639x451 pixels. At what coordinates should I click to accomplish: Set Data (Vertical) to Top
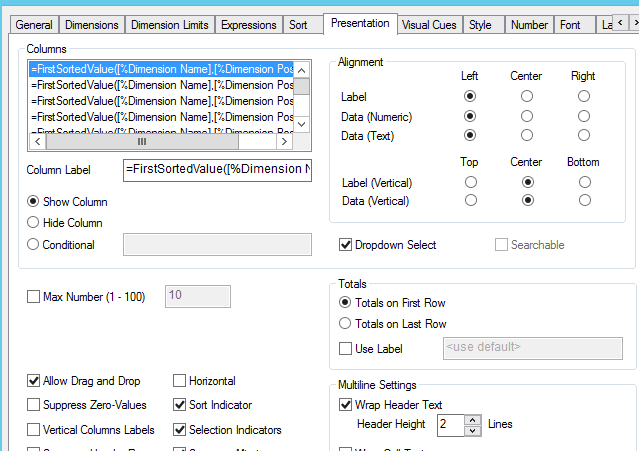click(471, 200)
